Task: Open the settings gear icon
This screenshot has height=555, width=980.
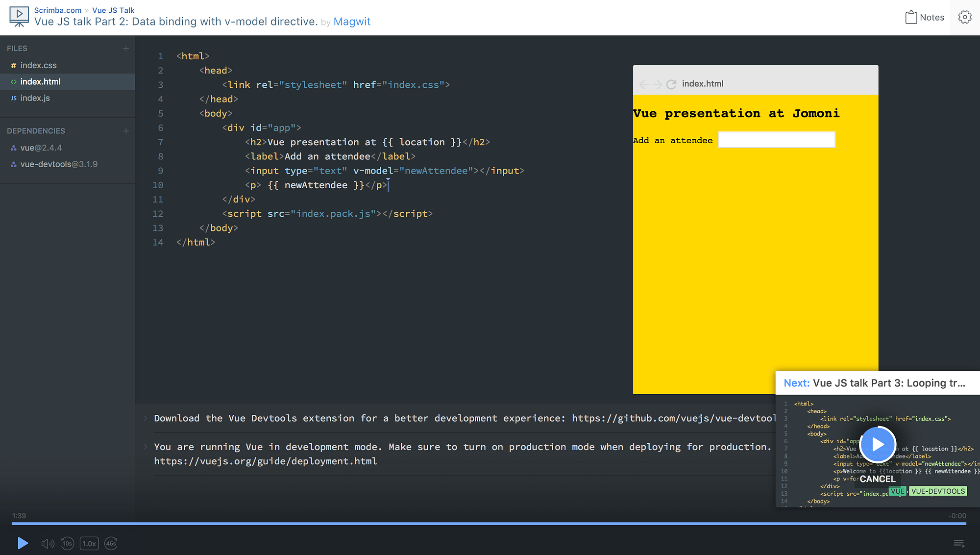Action: pos(964,17)
